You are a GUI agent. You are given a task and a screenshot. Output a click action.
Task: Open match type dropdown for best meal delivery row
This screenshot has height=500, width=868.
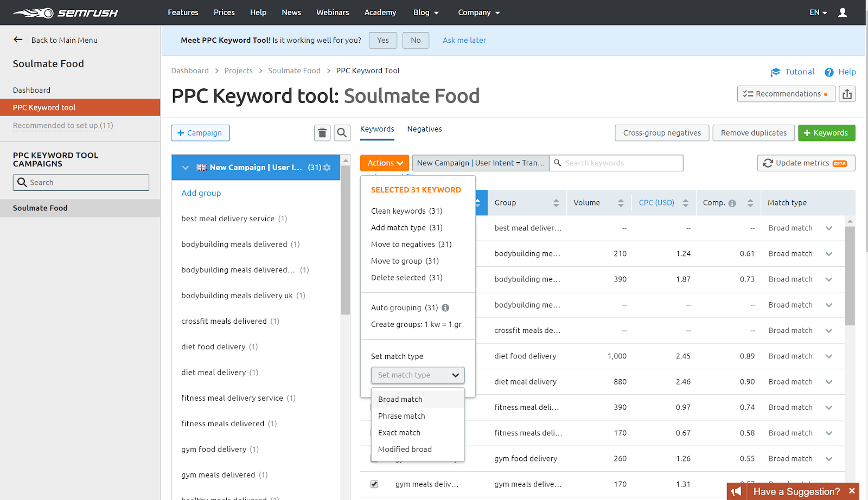click(829, 228)
